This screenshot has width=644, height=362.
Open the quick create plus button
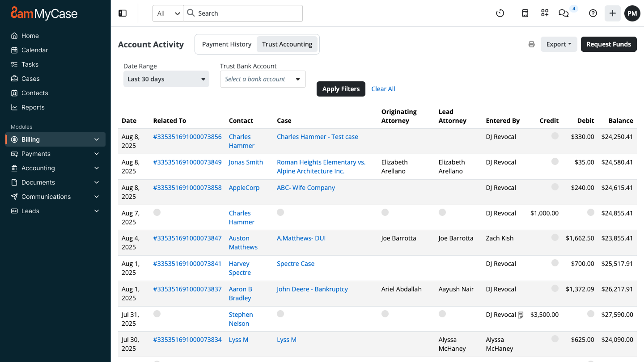click(613, 13)
